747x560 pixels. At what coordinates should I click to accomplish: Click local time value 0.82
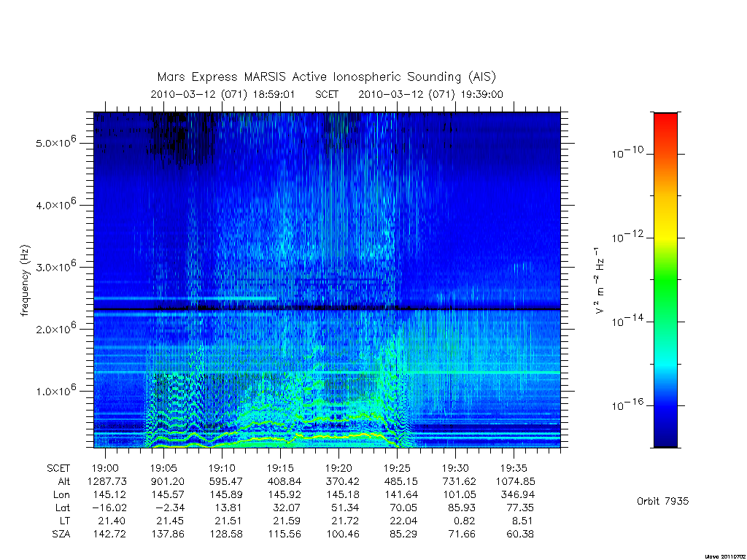[465, 521]
